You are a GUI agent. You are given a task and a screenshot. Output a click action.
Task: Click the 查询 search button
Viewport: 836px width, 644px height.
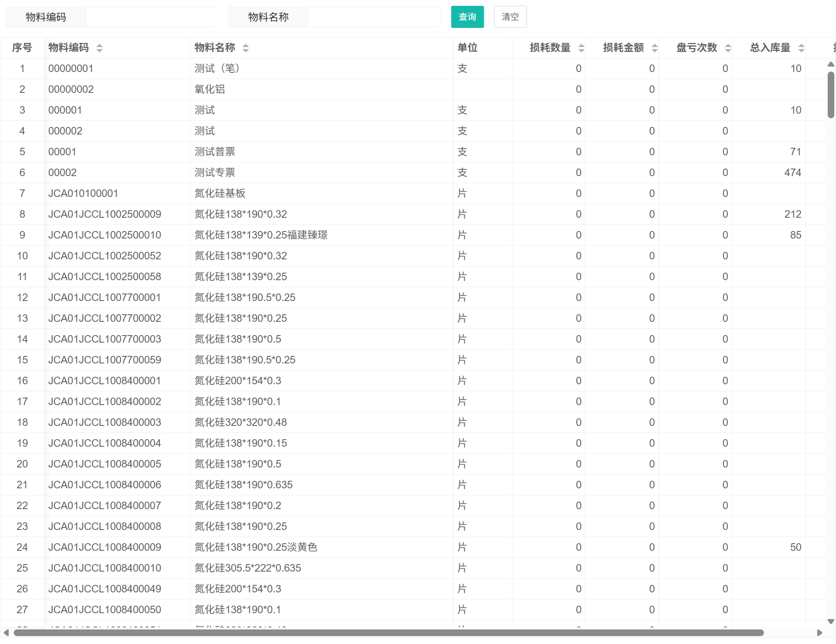point(467,17)
